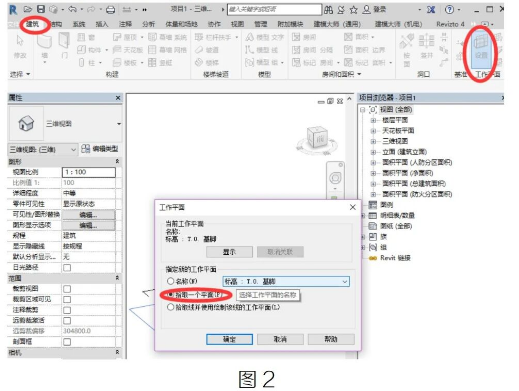Click 编辑... button for 可见性/图形替换
Image resolution: width=519 pixels, height=391 pixels.
click(88, 215)
